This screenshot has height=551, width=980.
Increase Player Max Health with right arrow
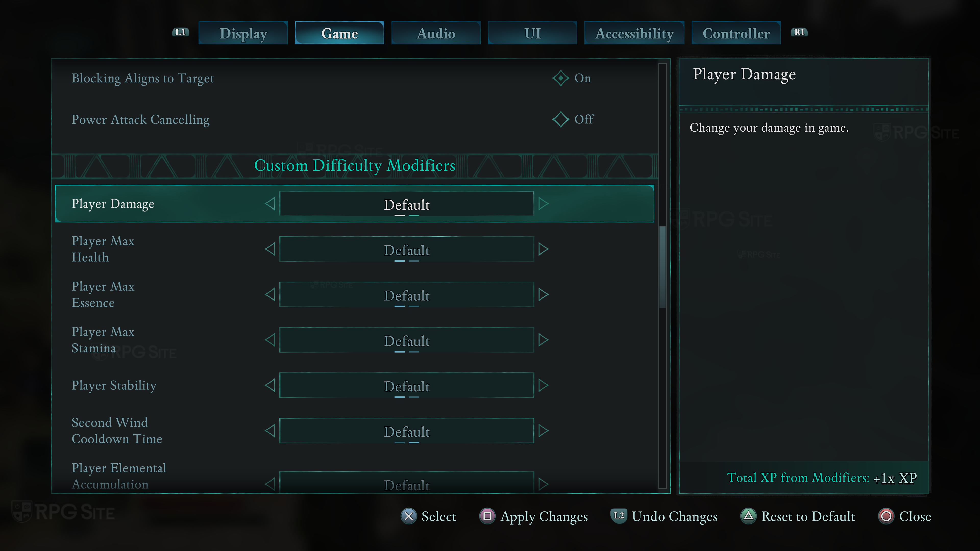pyautogui.click(x=543, y=249)
